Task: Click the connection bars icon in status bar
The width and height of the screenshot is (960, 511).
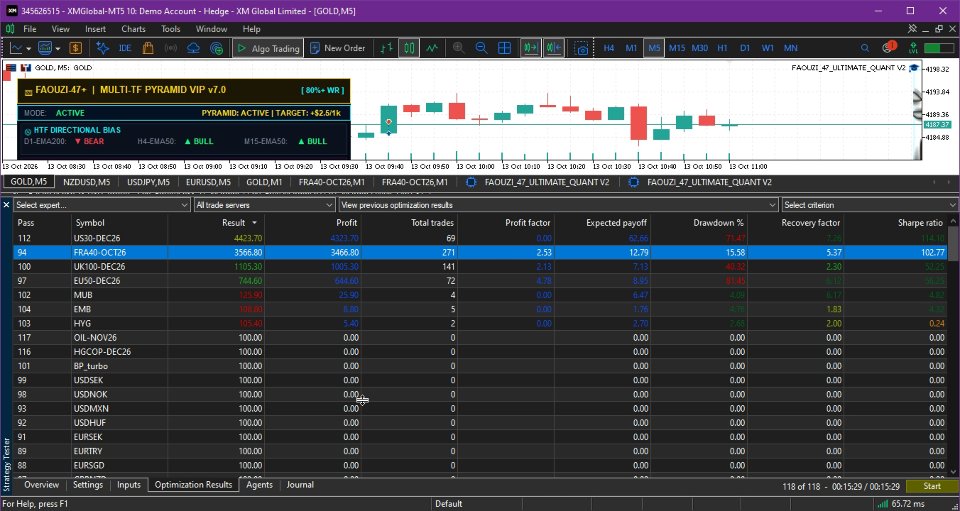Action: pyautogui.click(x=883, y=504)
